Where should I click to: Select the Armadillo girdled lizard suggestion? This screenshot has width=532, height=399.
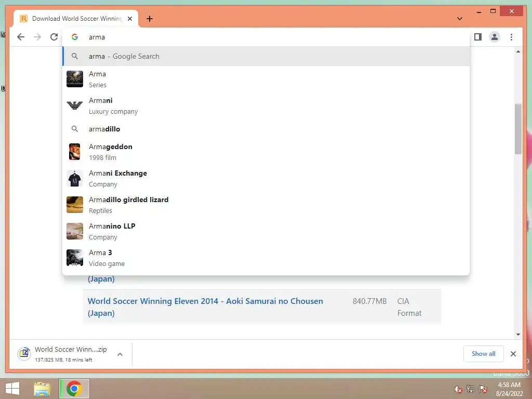(x=267, y=205)
